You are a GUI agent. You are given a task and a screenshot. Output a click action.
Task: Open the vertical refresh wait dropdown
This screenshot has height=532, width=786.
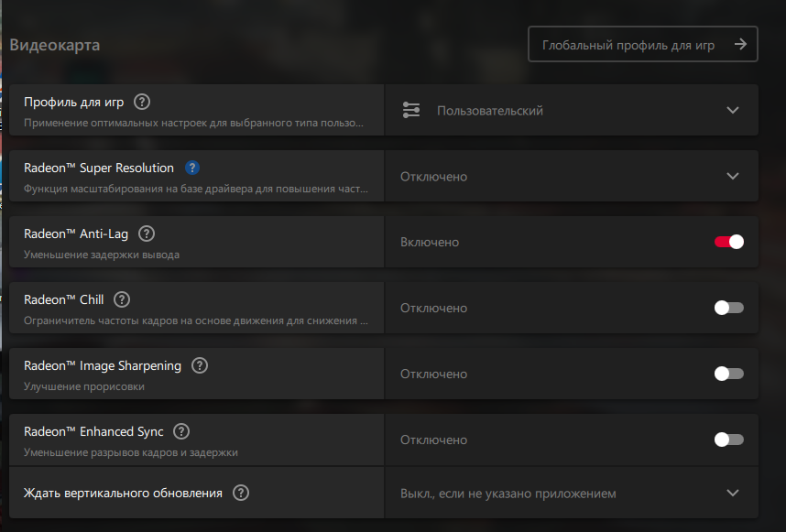pos(572,493)
